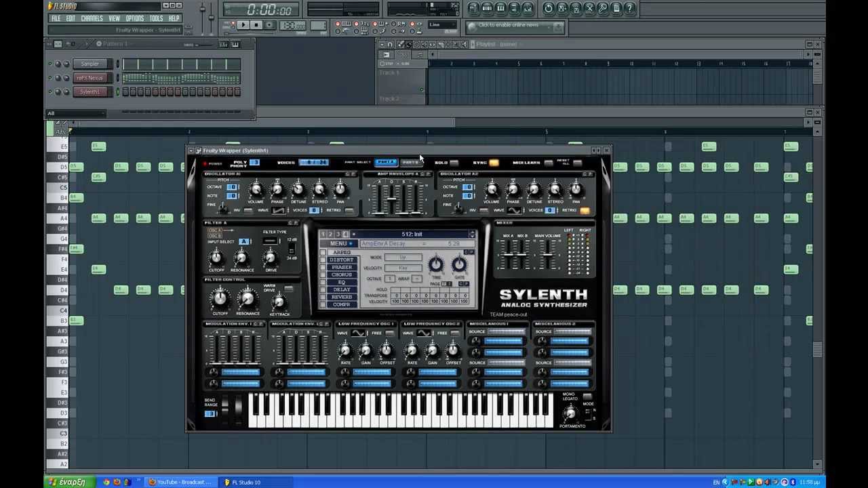This screenshot has height=488, width=868.
Task: Enable the CHORUS effect checkbox
Action: click(323, 275)
